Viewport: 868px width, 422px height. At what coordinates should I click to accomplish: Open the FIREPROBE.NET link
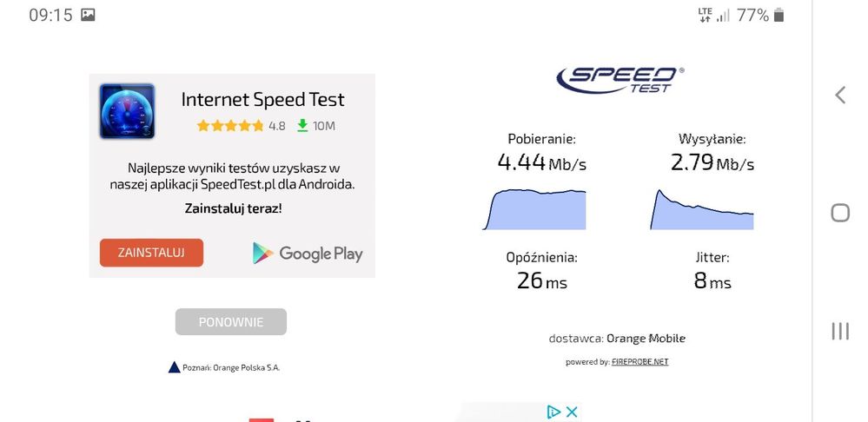639,361
